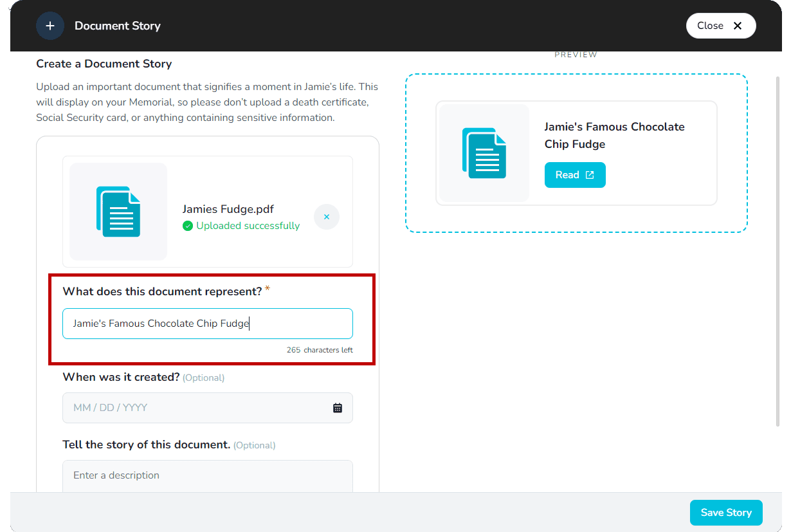Click the external link icon on Read
Image resolution: width=791 pixels, height=532 pixels.
coord(590,175)
